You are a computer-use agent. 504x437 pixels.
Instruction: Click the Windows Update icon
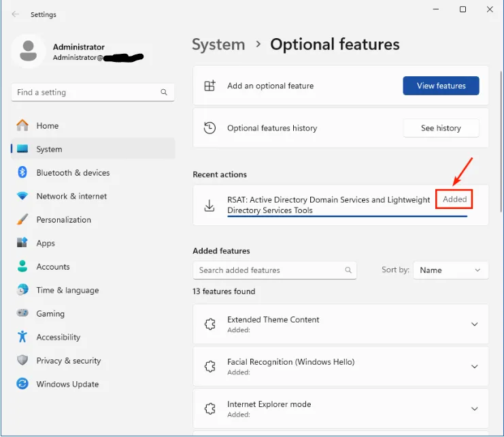[x=22, y=384]
